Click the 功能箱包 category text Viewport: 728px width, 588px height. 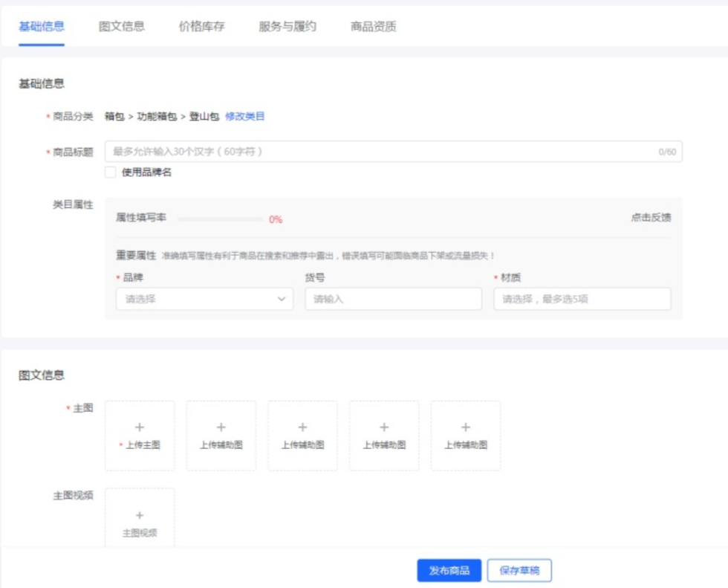click(157, 116)
